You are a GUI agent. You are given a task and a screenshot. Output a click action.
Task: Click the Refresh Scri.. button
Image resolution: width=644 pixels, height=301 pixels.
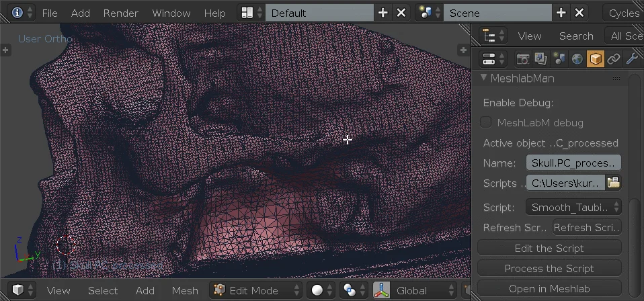586,228
